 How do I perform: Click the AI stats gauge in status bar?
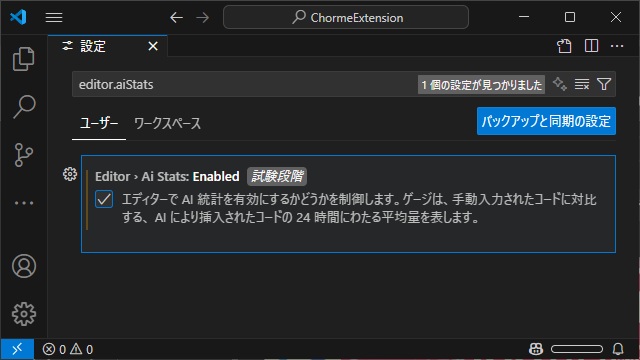coord(577,349)
